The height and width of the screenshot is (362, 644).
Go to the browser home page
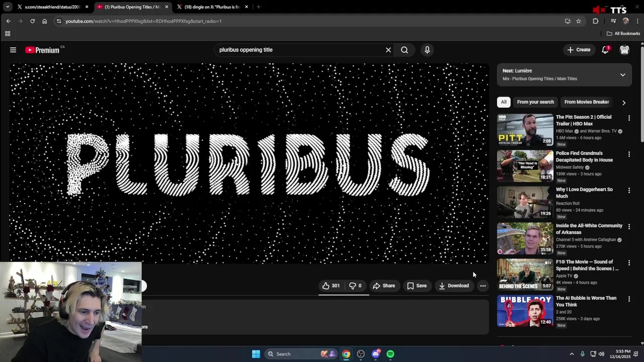[44, 21]
